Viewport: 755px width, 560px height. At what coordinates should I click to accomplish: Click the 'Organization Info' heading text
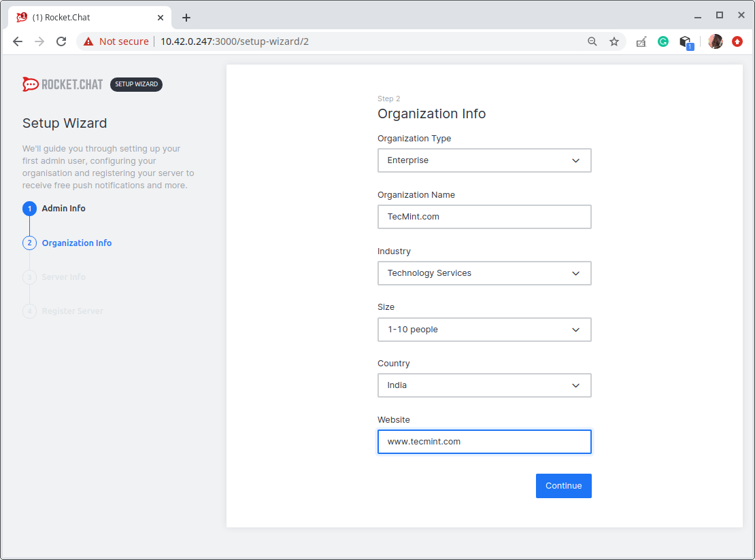pyautogui.click(x=431, y=113)
